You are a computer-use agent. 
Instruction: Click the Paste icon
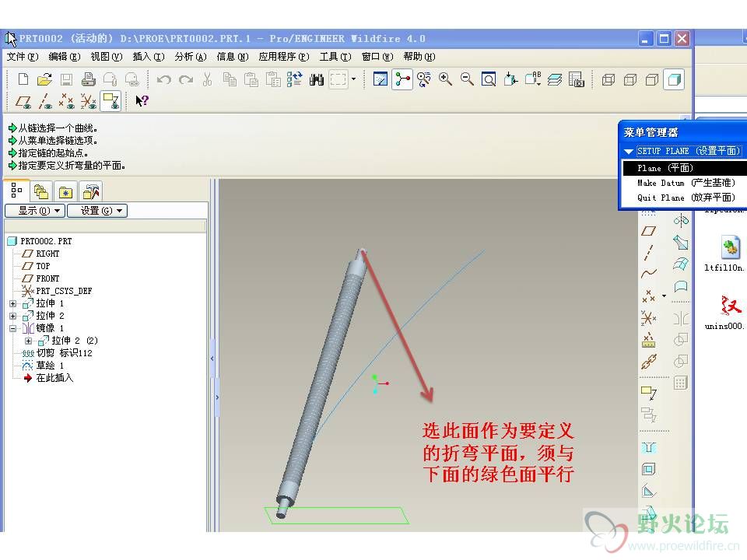pyautogui.click(x=251, y=79)
